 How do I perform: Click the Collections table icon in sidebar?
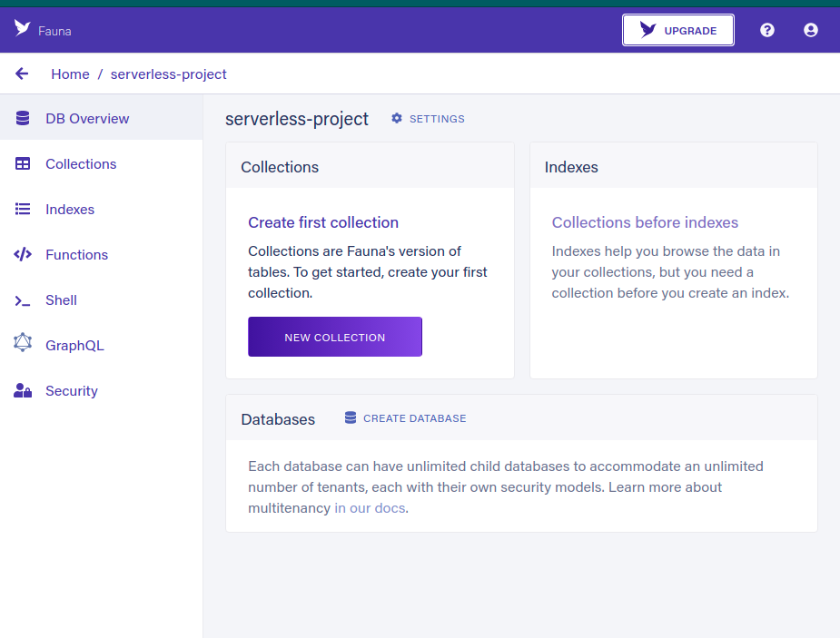point(23,164)
